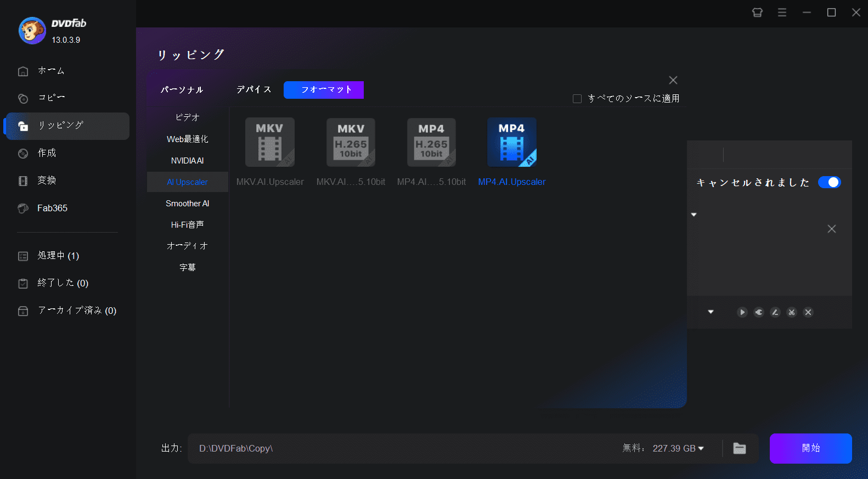Image resolution: width=868 pixels, height=479 pixels.
Task: Toggle the blue task enable switch
Action: 829,182
